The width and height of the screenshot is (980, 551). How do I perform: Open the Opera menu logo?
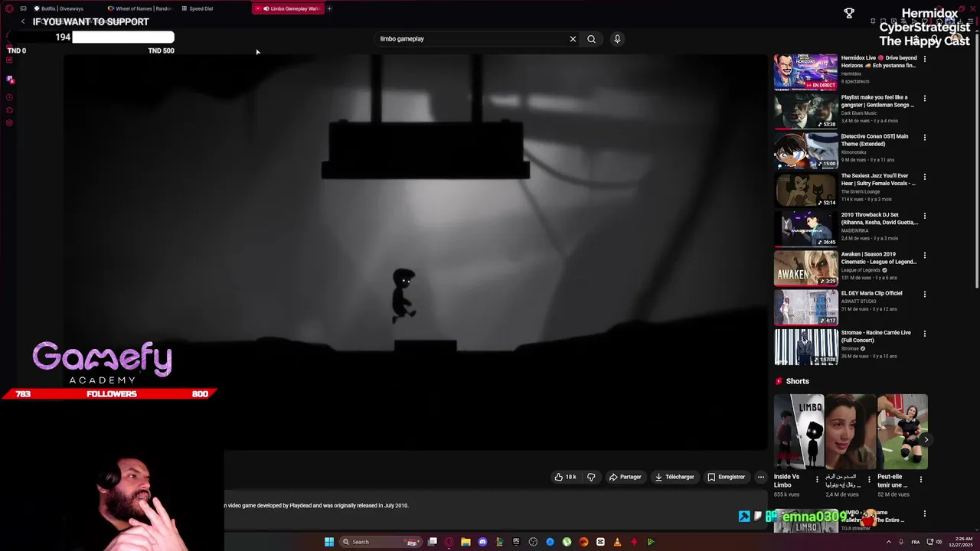coord(9,8)
